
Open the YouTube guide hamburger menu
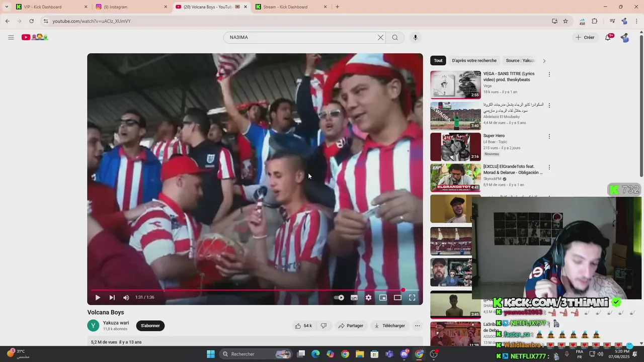point(11,37)
